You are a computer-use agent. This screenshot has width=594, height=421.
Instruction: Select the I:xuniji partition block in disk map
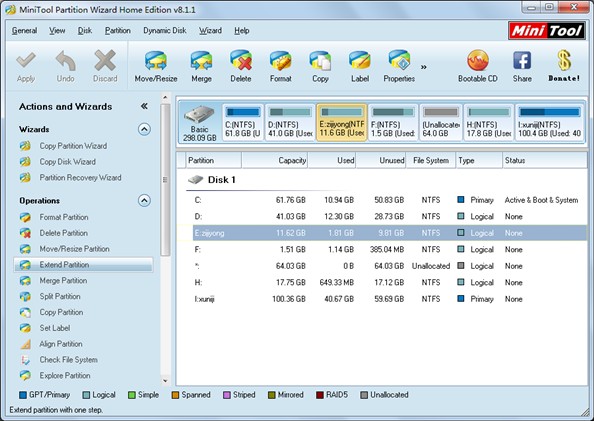[x=549, y=122]
